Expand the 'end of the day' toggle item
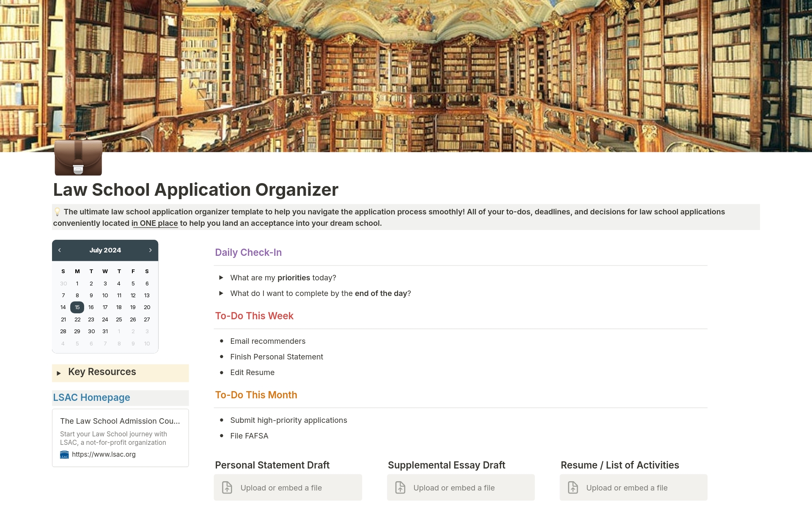812x507 pixels. click(x=221, y=293)
